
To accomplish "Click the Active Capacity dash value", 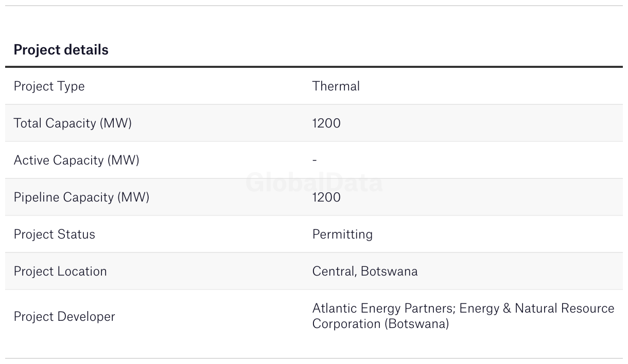I will point(315,160).
